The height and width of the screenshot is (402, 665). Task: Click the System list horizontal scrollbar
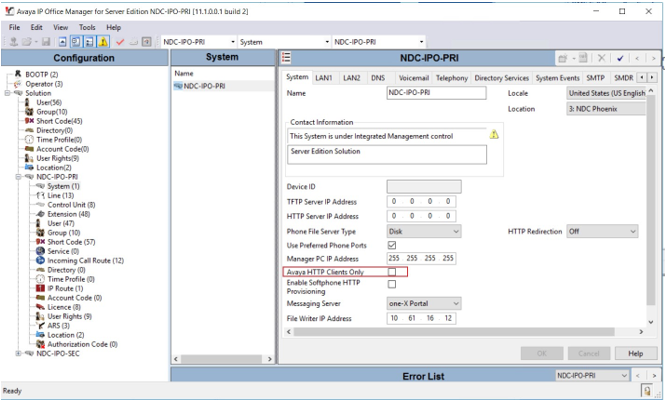pos(222,359)
